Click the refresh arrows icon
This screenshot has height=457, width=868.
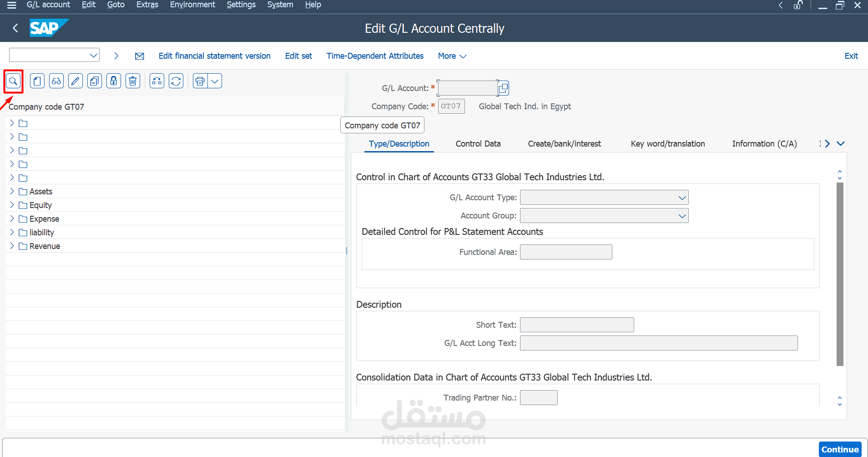tap(176, 81)
